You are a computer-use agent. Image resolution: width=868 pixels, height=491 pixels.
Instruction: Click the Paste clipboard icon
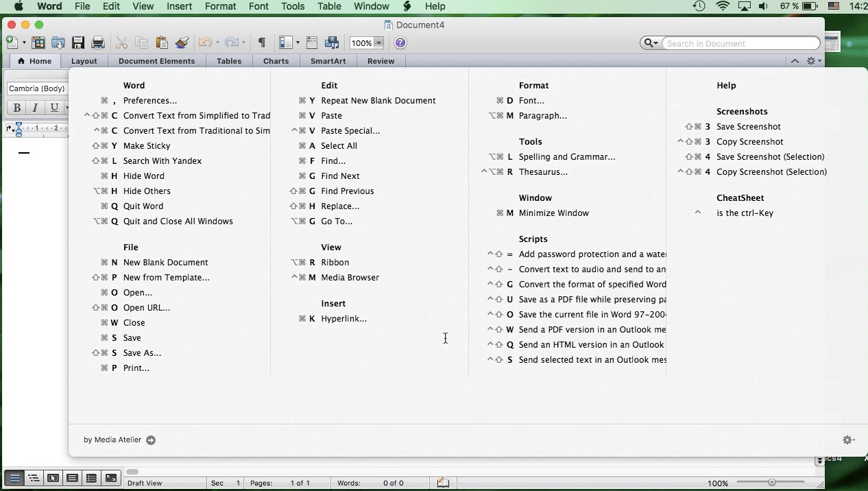click(x=161, y=43)
